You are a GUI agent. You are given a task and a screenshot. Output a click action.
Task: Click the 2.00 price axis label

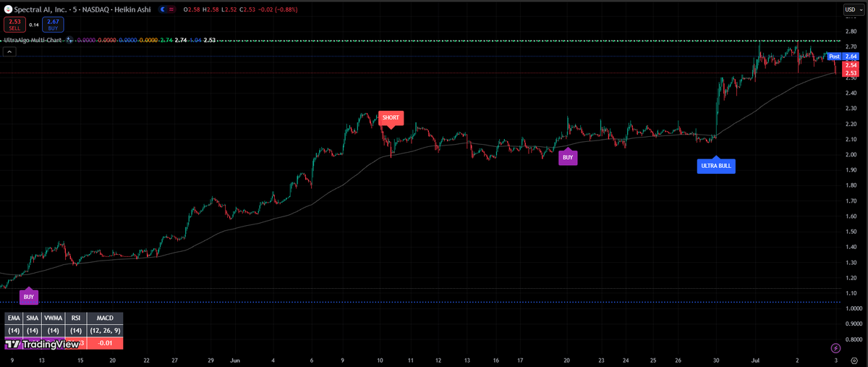point(851,155)
